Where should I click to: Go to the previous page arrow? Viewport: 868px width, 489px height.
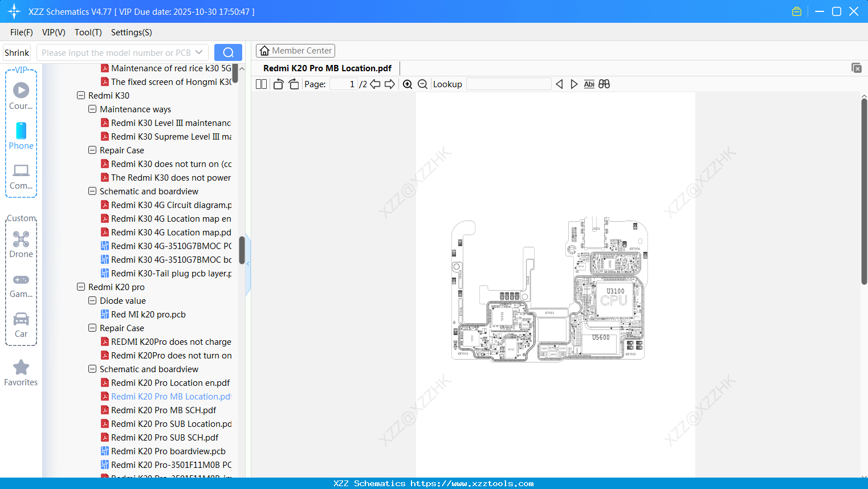coord(375,84)
